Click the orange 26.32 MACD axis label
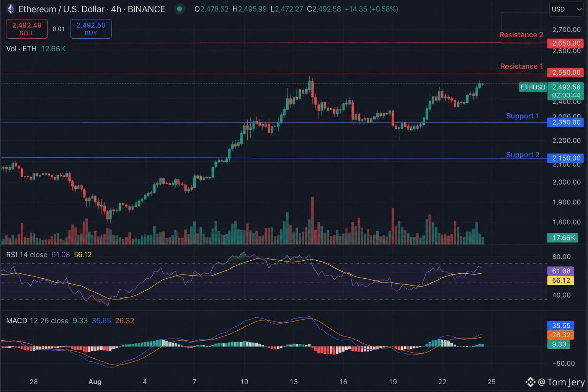The height and width of the screenshot is (392, 588). point(561,335)
